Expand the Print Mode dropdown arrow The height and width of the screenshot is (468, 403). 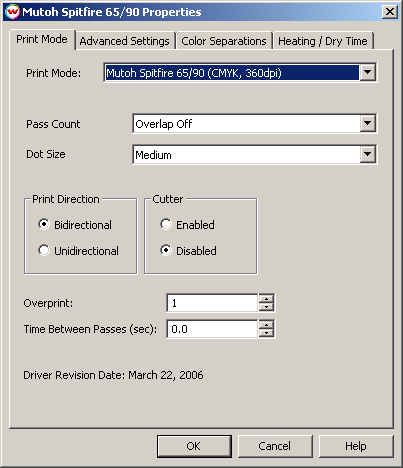coord(367,72)
